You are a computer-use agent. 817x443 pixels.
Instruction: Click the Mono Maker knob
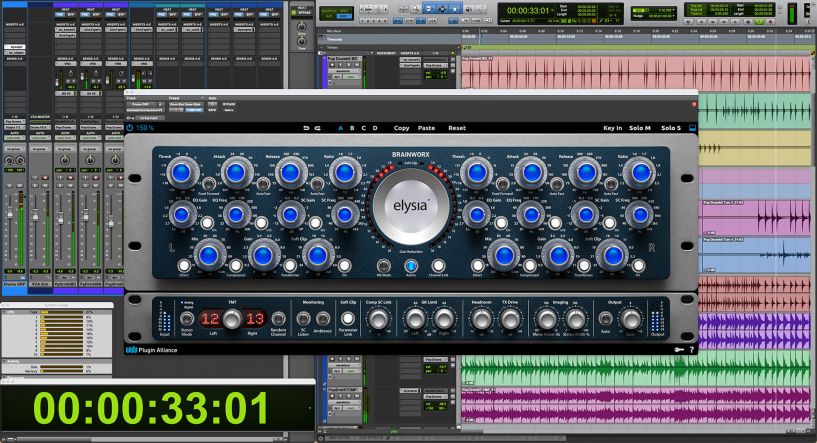coord(547,319)
